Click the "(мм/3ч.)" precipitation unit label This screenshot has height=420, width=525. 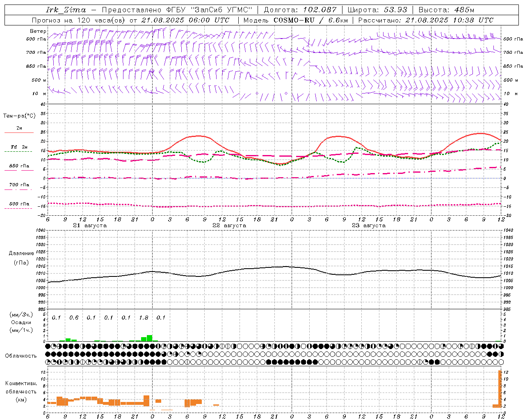click(x=21, y=315)
